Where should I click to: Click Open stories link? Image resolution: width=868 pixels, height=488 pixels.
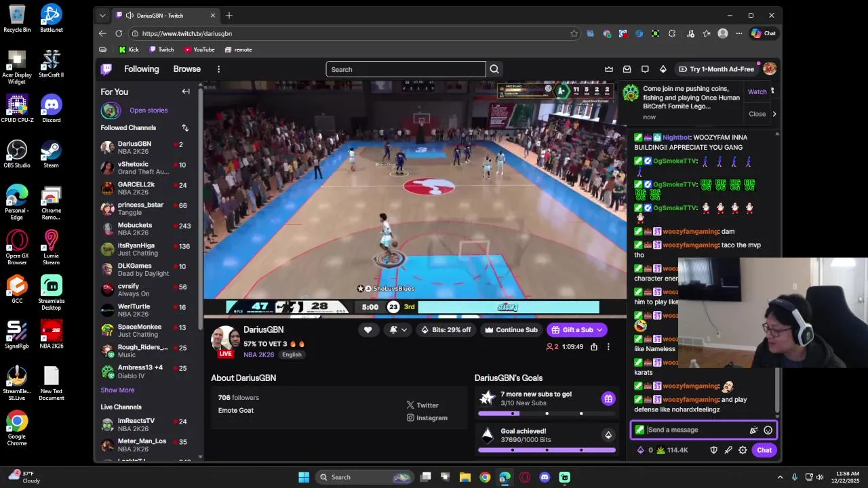point(149,110)
